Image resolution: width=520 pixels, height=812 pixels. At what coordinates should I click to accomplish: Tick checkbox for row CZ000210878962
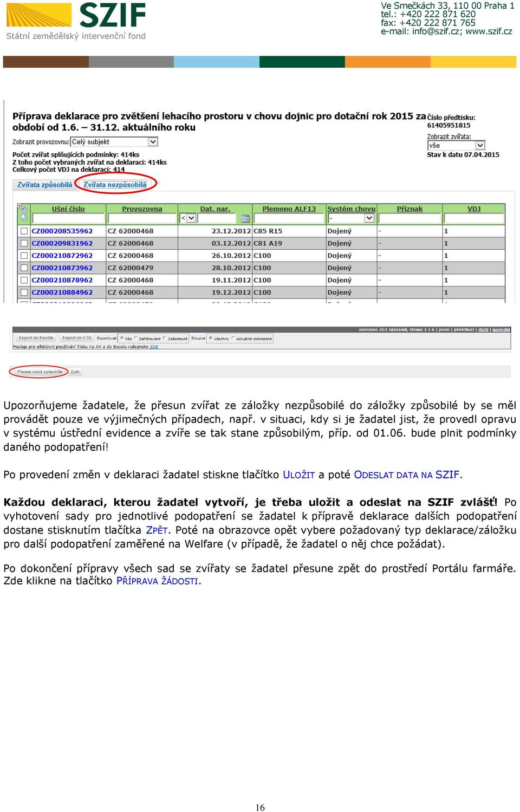tap(24, 281)
